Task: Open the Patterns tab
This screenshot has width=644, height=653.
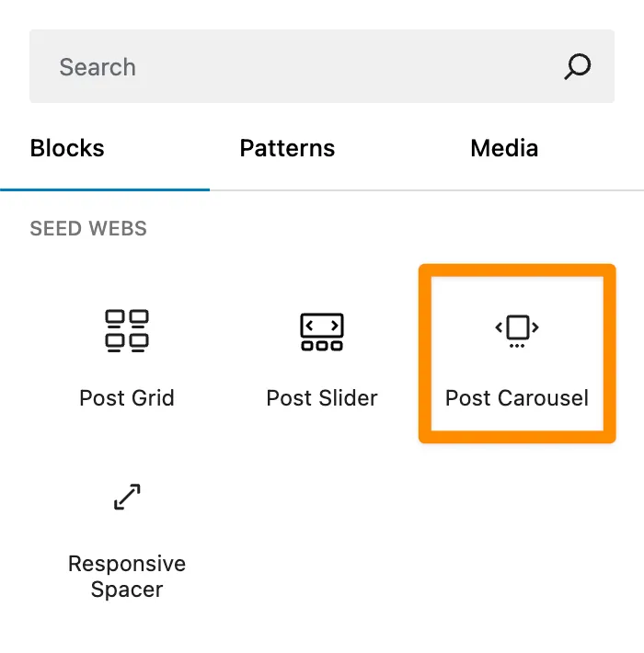Action: tap(287, 149)
